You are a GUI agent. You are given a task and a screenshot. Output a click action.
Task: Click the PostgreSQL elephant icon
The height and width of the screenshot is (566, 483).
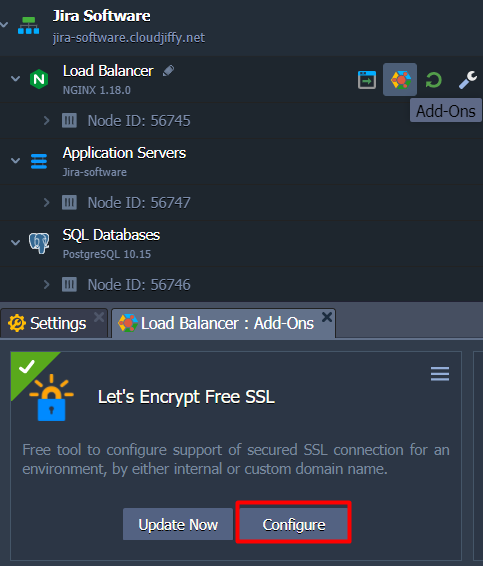point(39,243)
